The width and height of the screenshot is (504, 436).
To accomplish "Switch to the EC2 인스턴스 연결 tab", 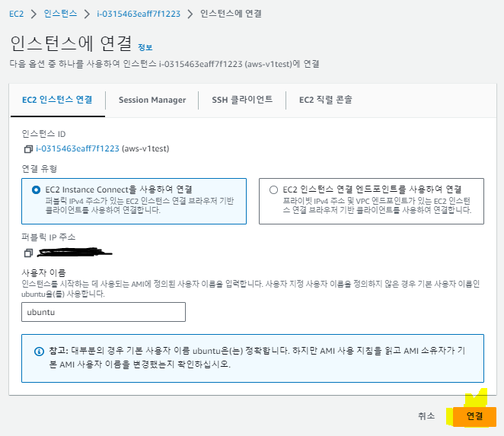I will 57,100.
